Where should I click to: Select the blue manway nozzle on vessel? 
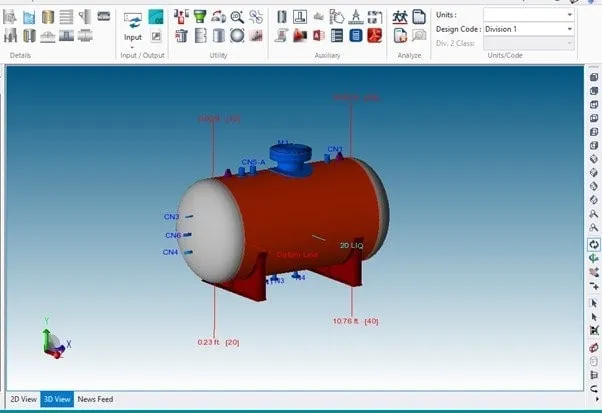[291, 159]
